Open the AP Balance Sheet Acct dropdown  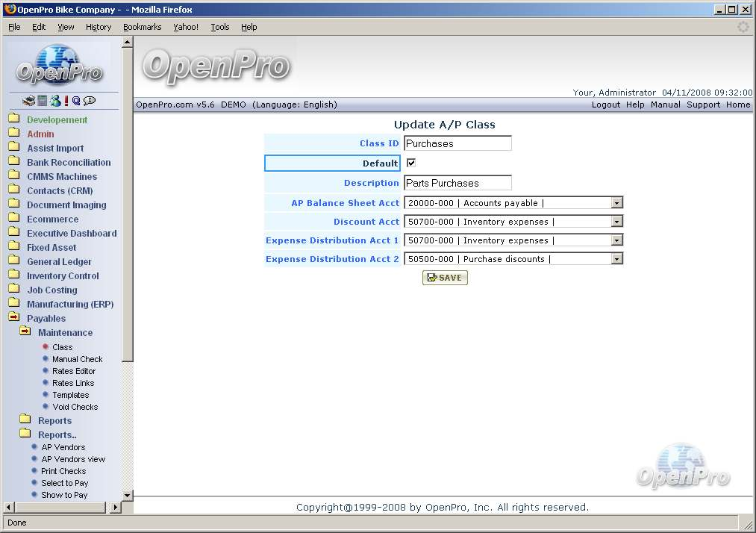pos(616,203)
